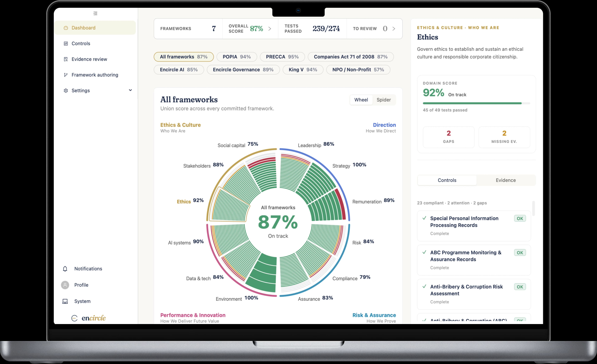Open the Missing Ev. count card
This screenshot has height=364, width=597.
click(504, 137)
